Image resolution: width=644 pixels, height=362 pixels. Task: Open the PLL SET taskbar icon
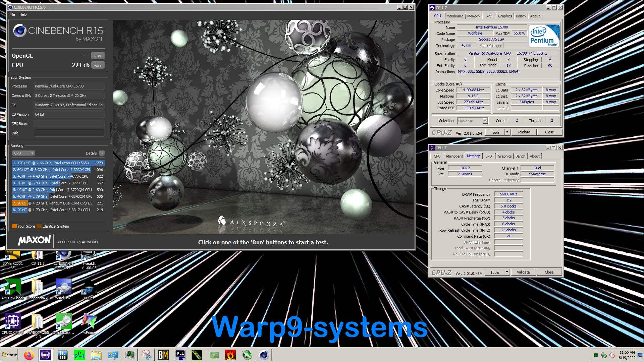[180, 355]
